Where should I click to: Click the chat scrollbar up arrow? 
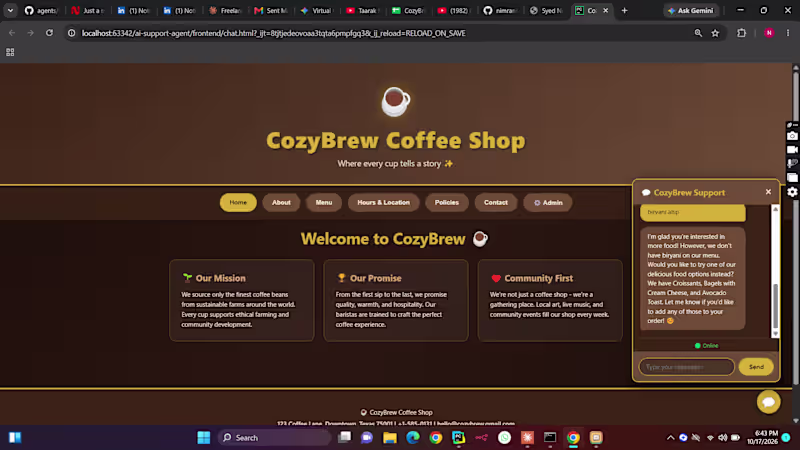[x=775, y=209]
